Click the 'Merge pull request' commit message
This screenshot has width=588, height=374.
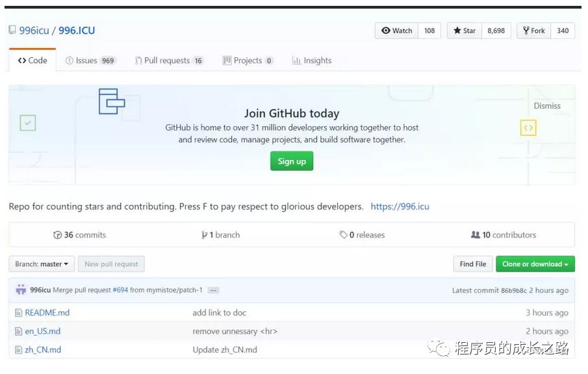click(x=82, y=290)
